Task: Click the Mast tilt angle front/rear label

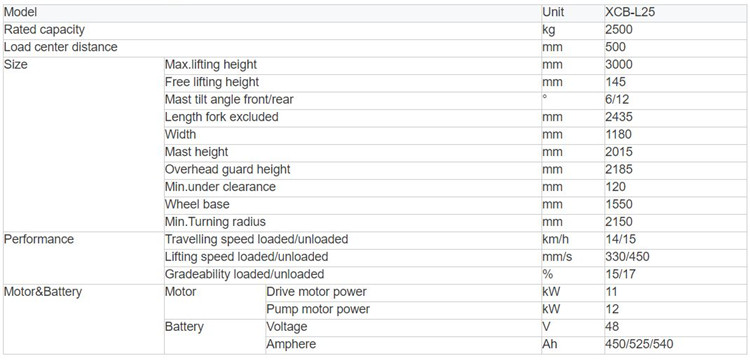Action: [x=229, y=99]
